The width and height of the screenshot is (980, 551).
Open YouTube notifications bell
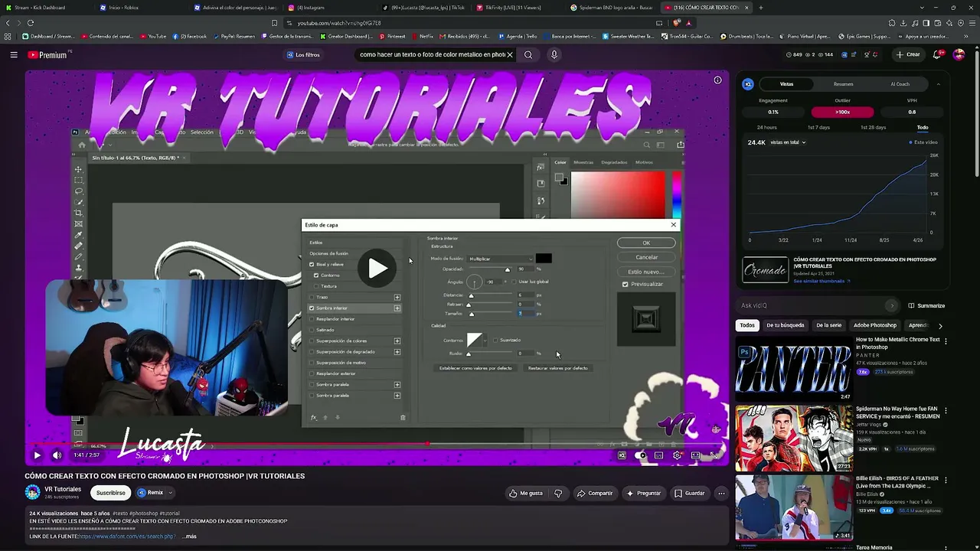937,55
